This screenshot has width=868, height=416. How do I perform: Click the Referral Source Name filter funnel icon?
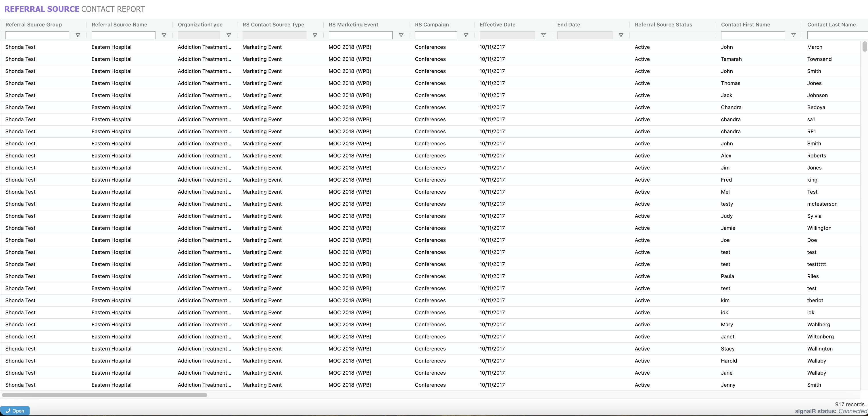tap(164, 35)
